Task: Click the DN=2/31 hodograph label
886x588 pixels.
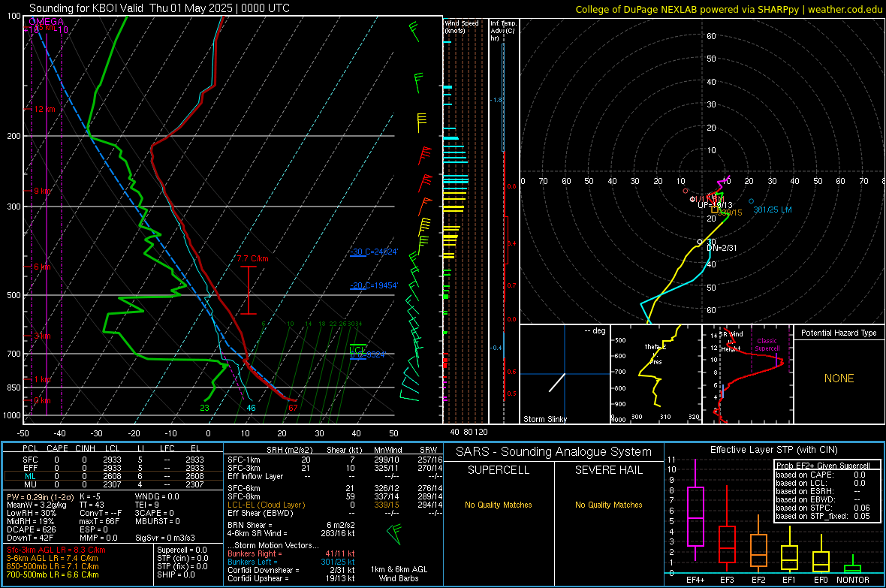Action: [722, 248]
